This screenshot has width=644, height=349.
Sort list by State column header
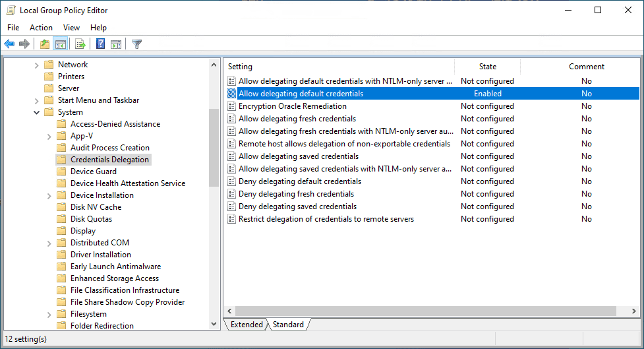(487, 67)
